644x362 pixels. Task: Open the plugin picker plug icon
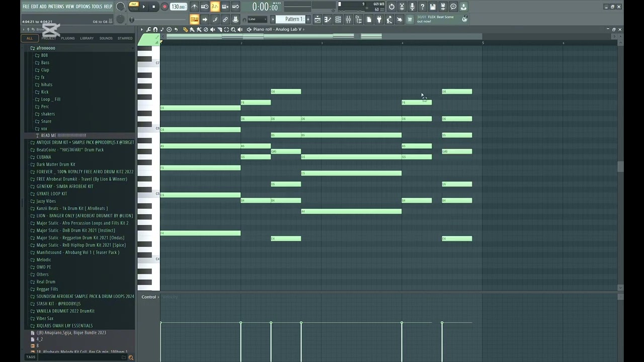379,19
